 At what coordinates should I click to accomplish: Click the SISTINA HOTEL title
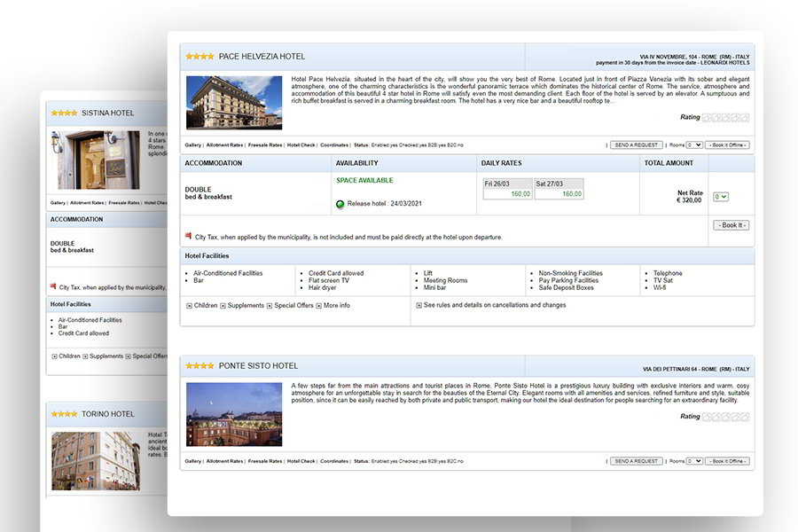(108, 113)
